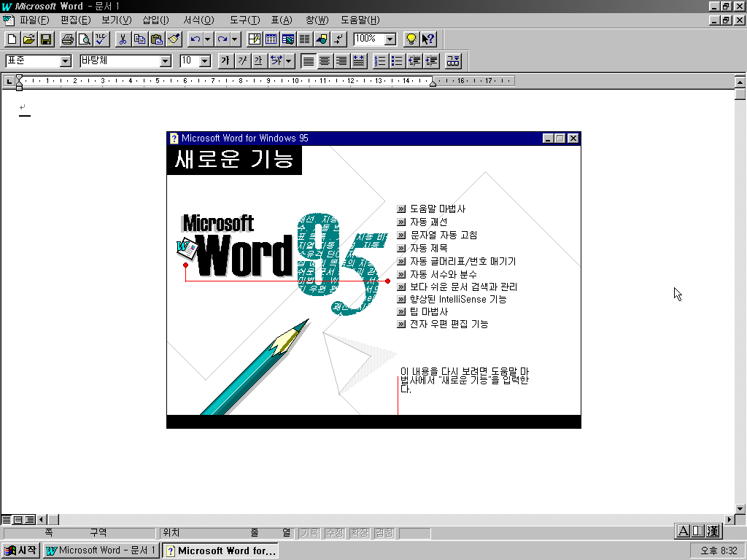Screen dimensions: 747x560
Task: Click the Paste clipboard icon
Action: [156, 39]
